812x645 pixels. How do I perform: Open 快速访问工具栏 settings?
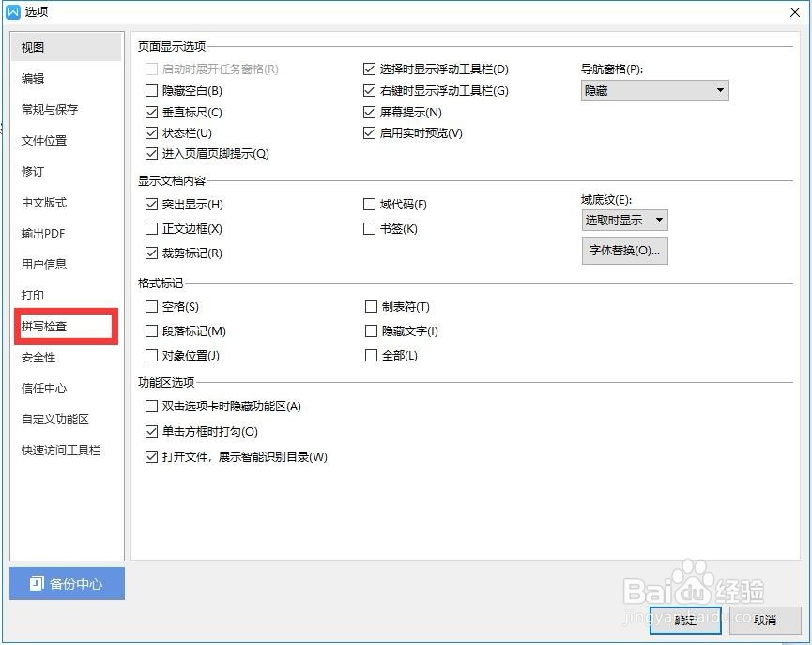click(x=61, y=451)
